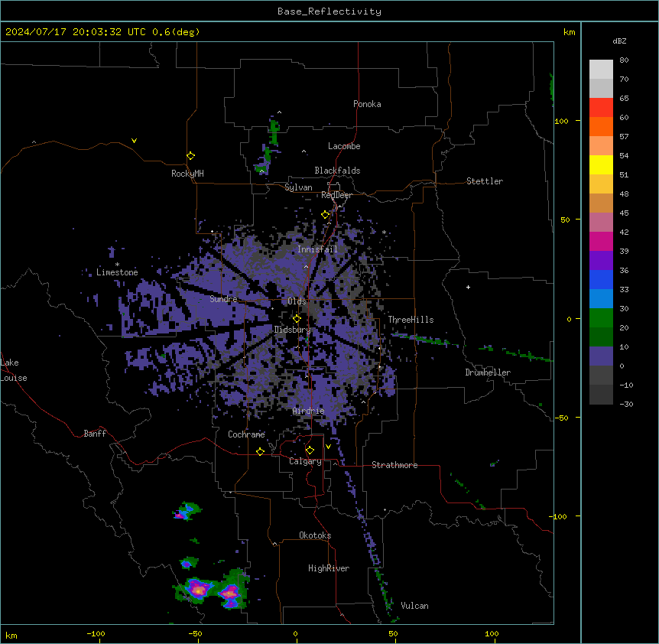This screenshot has height=644, width=659.
Task: Click the 100 tick on right axis
Action: click(x=561, y=121)
